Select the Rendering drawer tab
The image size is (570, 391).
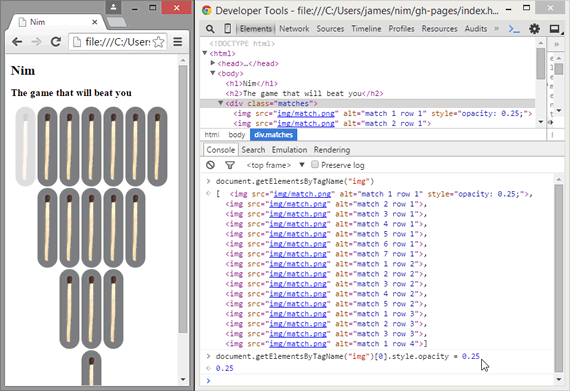coord(332,150)
